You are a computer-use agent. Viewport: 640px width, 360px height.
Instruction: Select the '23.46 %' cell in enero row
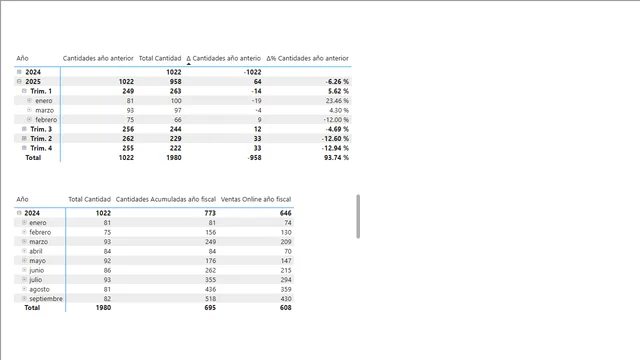coord(337,100)
